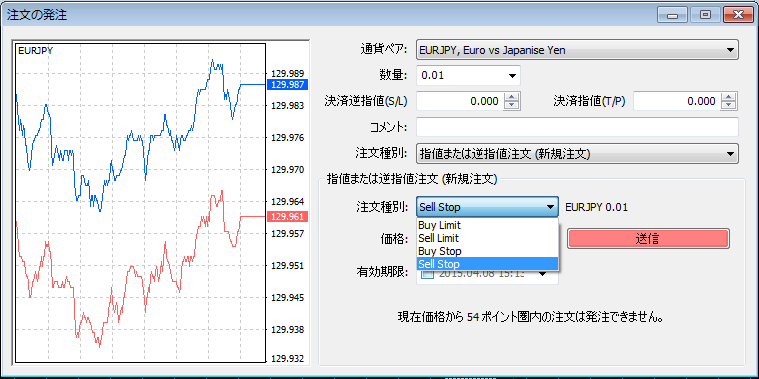Close the 注文の発注 window

[738, 15]
